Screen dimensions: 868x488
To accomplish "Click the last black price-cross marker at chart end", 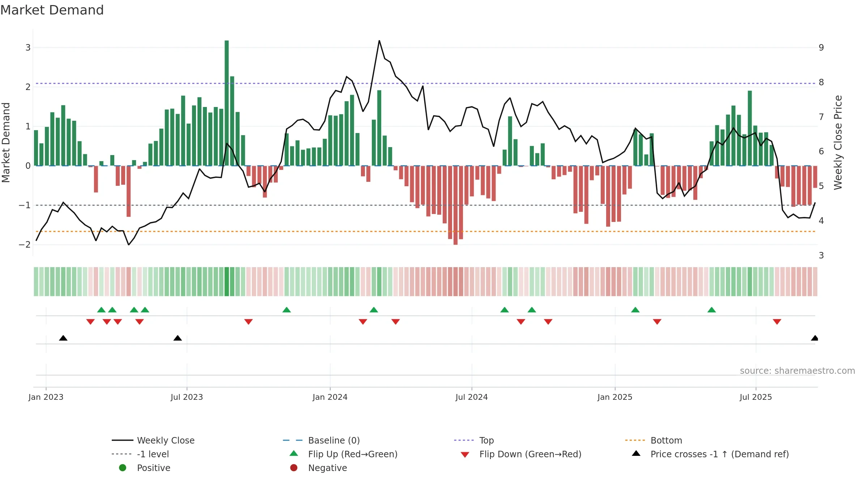I will [814, 338].
